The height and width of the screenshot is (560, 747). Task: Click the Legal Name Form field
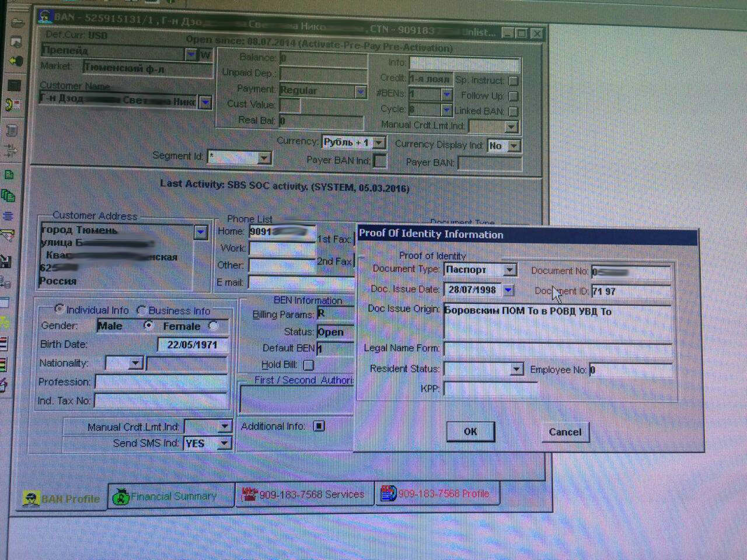[x=558, y=349]
